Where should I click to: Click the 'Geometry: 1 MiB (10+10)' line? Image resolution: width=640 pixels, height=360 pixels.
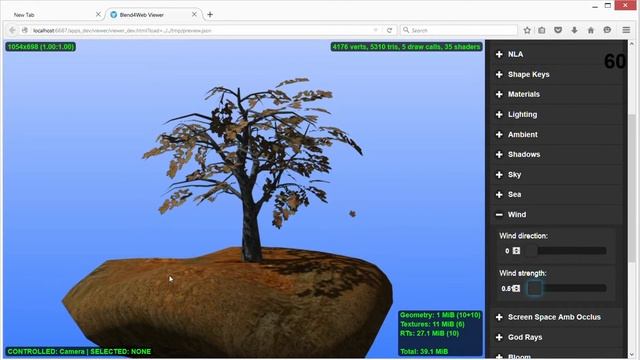(x=440, y=315)
